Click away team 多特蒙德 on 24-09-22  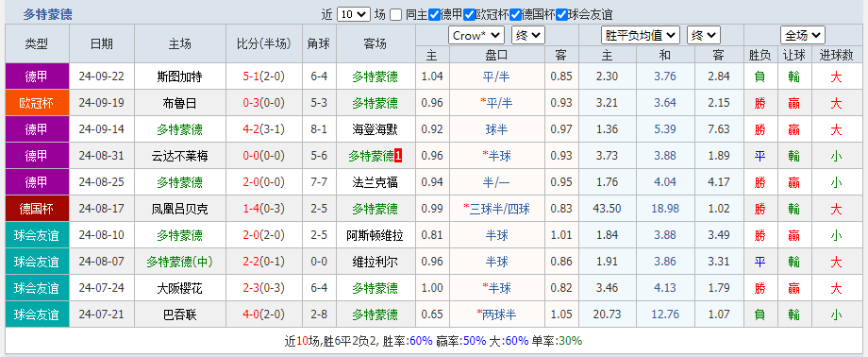click(375, 76)
